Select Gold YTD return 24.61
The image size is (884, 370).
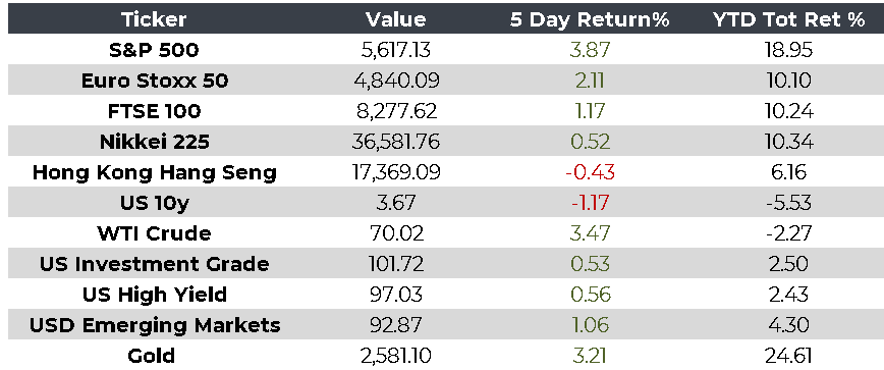tap(789, 356)
